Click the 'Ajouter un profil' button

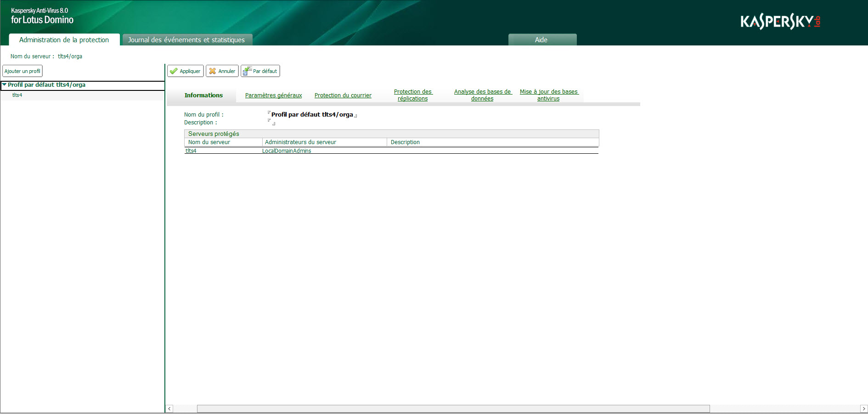(23, 71)
